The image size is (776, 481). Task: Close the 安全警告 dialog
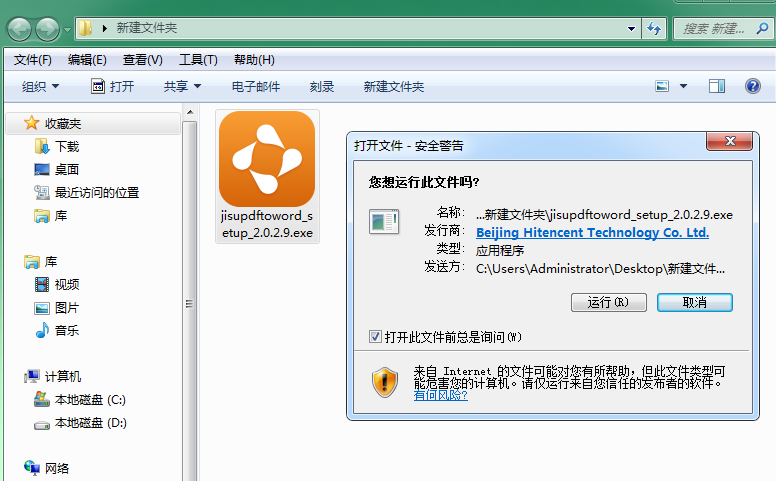coord(729,141)
